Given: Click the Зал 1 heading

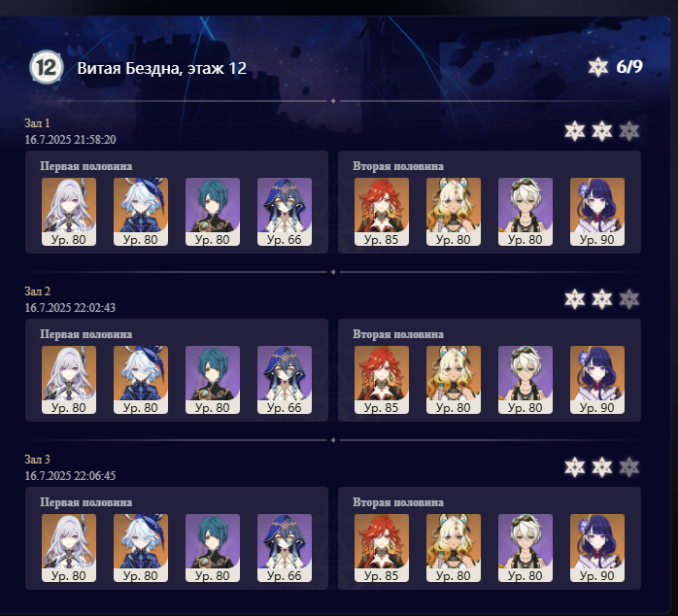Looking at the screenshot, I should [37, 123].
